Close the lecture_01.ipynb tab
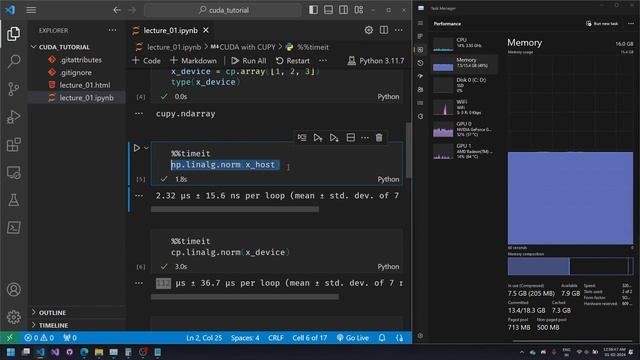The width and height of the screenshot is (640, 360). coord(206,30)
